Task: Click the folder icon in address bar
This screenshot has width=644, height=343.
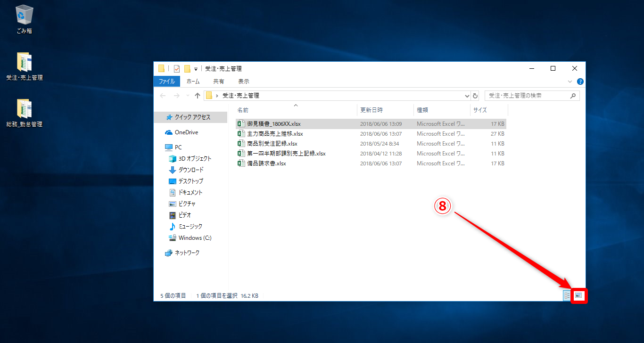Action: (209, 96)
